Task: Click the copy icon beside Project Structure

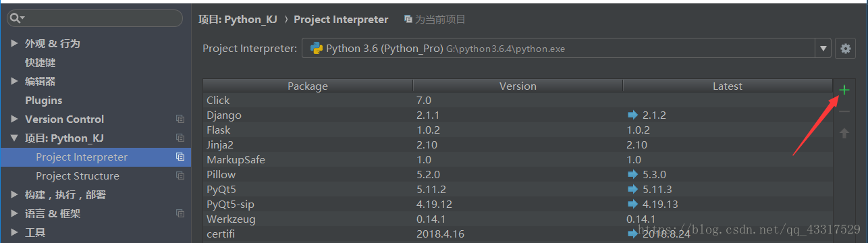Action: (180, 175)
